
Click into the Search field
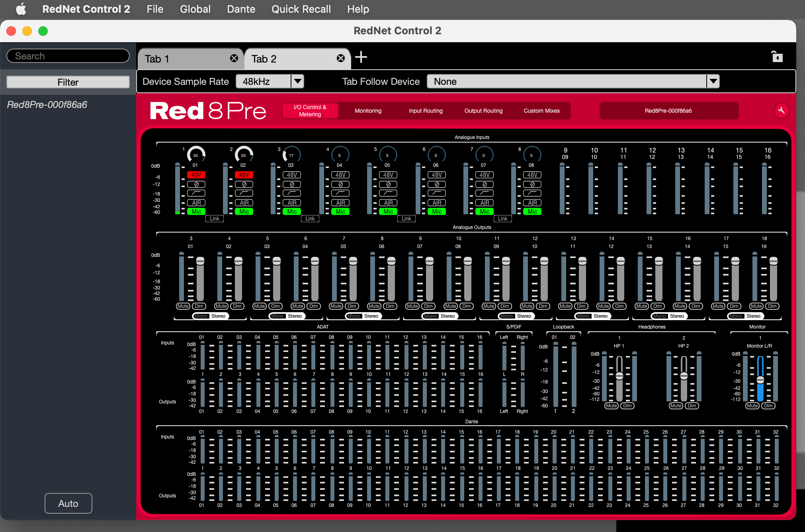(68, 56)
